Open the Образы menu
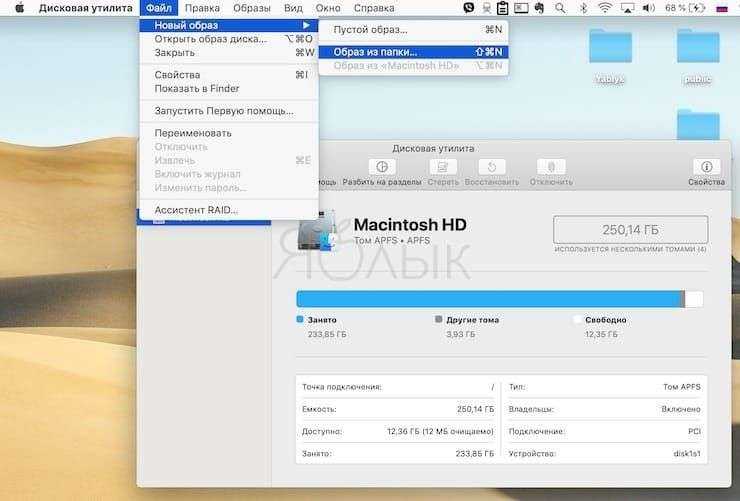Image resolution: width=740 pixels, height=501 pixels. point(252,8)
